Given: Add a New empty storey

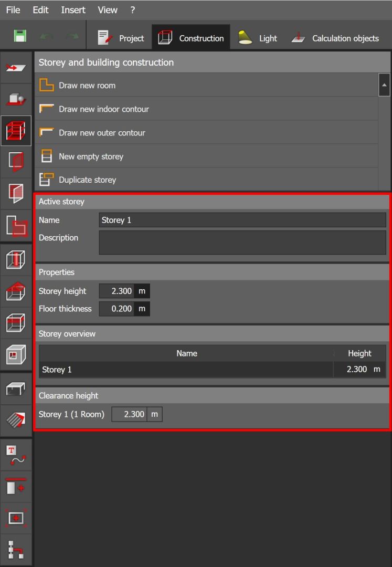Looking at the screenshot, I should click(206, 156).
